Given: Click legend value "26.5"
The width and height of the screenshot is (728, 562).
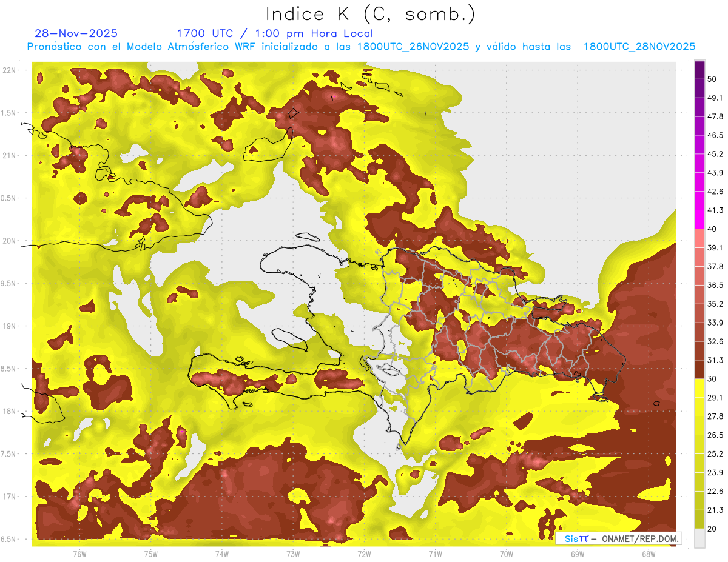Looking at the screenshot, I should (715, 435).
